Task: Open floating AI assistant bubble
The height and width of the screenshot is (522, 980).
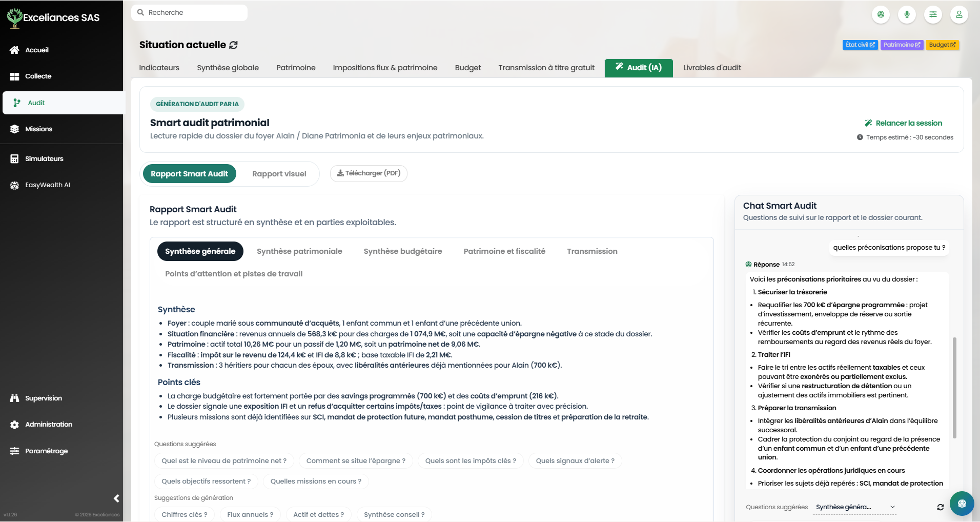Action: pyautogui.click(x=962, y=504)
